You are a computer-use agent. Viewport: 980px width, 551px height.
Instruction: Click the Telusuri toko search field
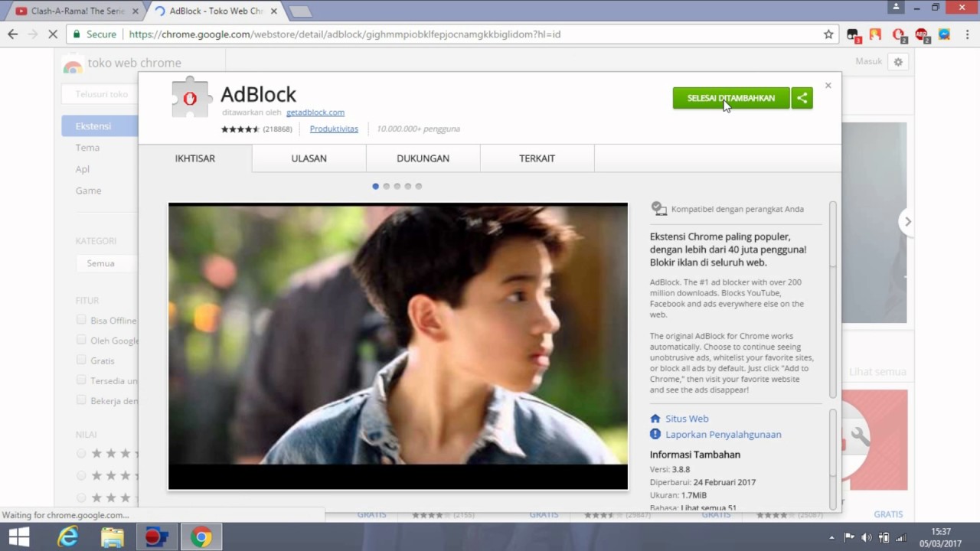100,94
